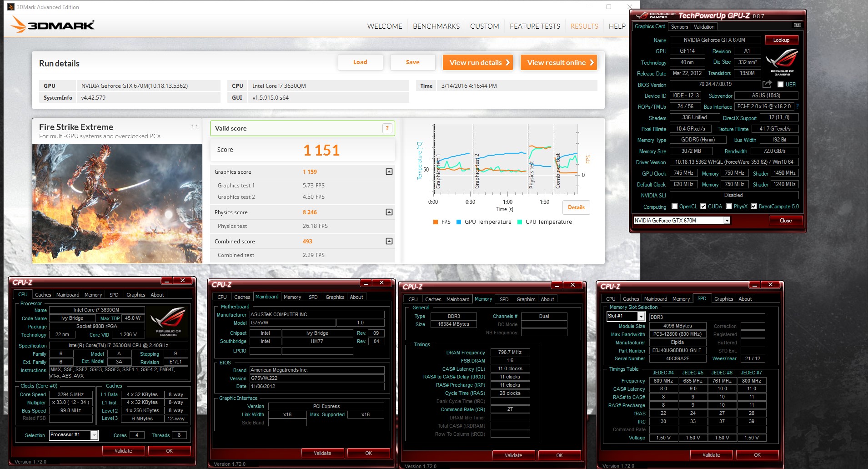The height and width of the screenshot is (469, 868).
Task: Minimize the 3DMark window
Action: (588, 7)
